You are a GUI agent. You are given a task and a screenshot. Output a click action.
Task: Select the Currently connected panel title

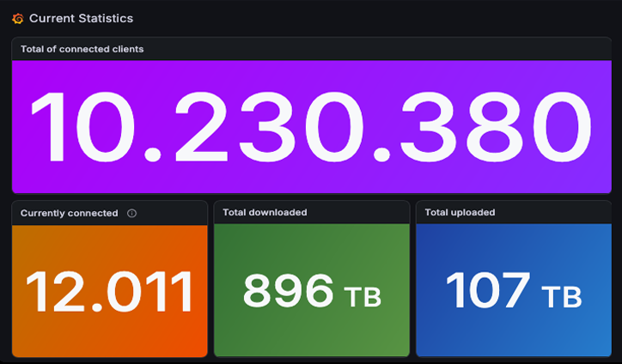[x=70, y=213]
